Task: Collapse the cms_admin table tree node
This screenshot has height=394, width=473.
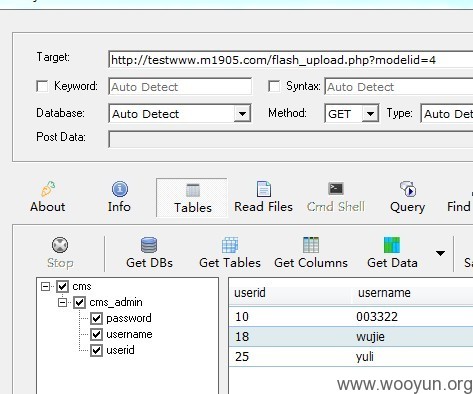Action: pyautogui.click(x=62, y=302)
